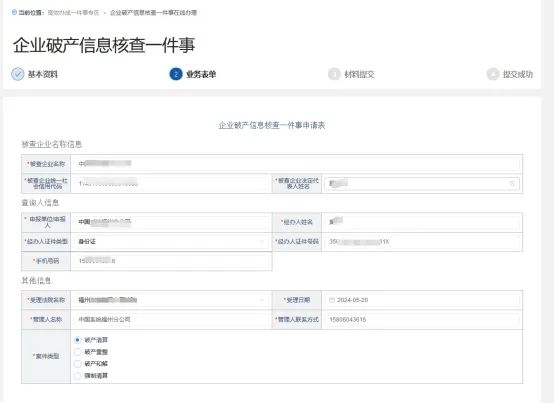Click the 管理人联系方式 input field
554x403 pixels.
click(x=422, y=320)
